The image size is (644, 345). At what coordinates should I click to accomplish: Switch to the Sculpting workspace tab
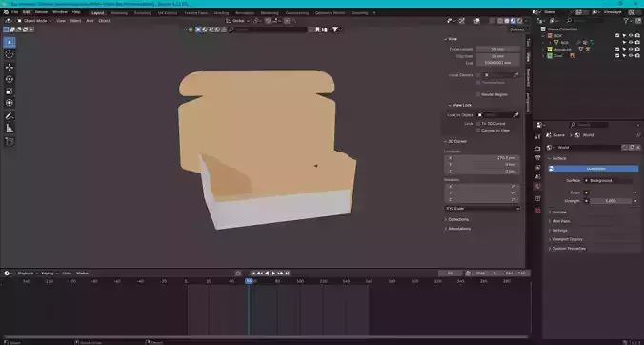pos(143,12)
